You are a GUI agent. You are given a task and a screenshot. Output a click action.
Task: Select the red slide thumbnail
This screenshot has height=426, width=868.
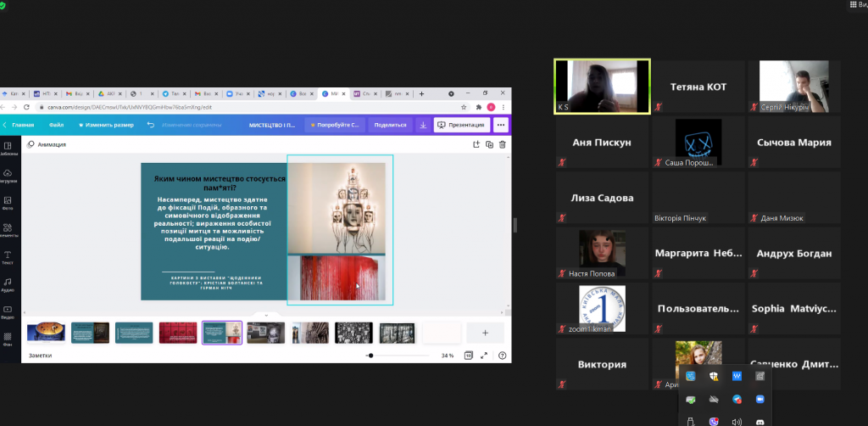pyautogui.click(x=178, y=333)
